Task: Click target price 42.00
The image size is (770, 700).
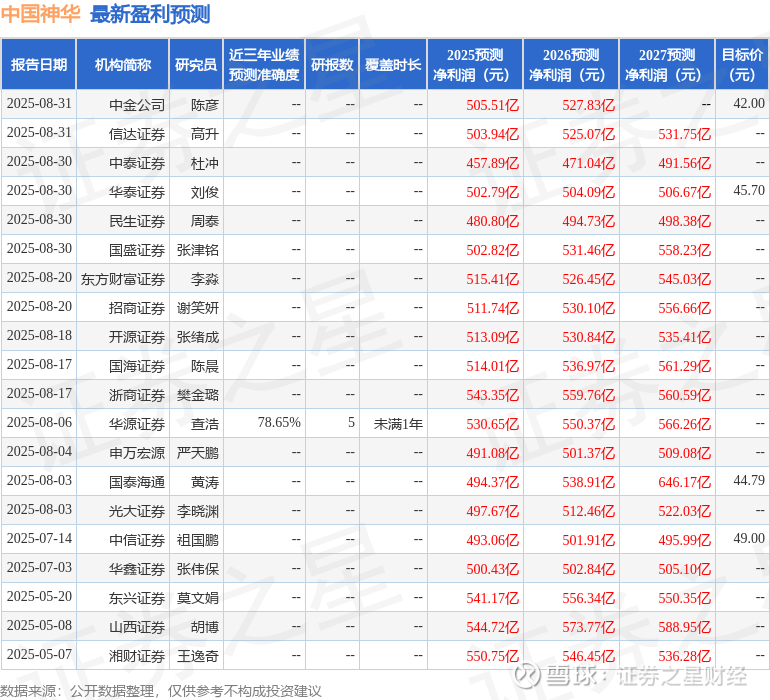Action: [749, 103]
